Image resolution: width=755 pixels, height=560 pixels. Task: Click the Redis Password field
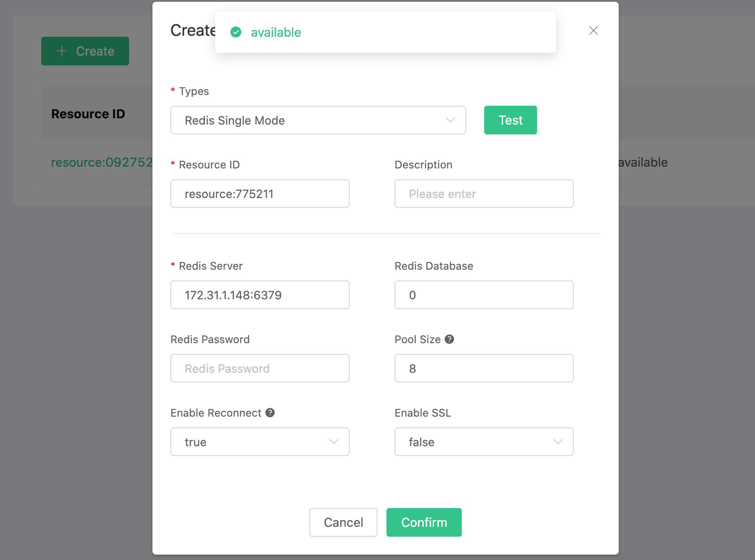pos(260,369)
